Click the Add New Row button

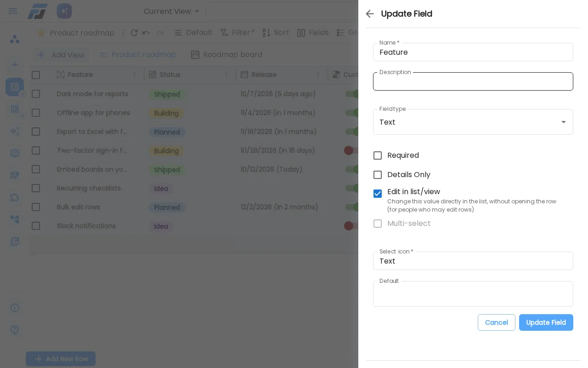tap(61, 359)
